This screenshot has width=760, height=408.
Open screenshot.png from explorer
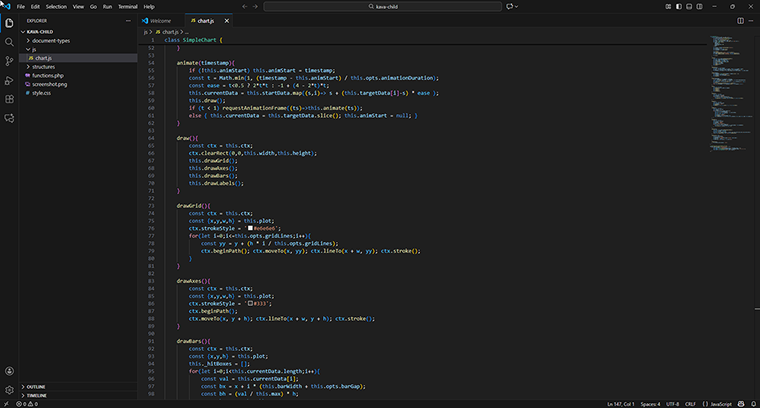tap(78, 84)
